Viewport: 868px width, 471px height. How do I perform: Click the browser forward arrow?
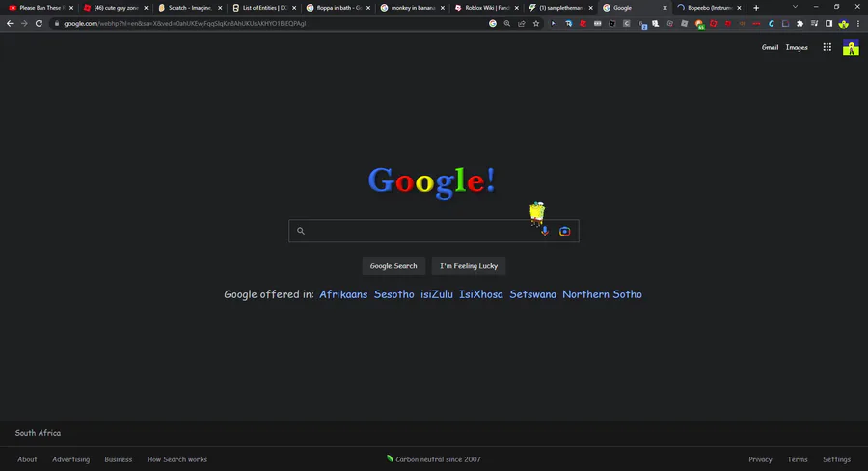point(24,24)
